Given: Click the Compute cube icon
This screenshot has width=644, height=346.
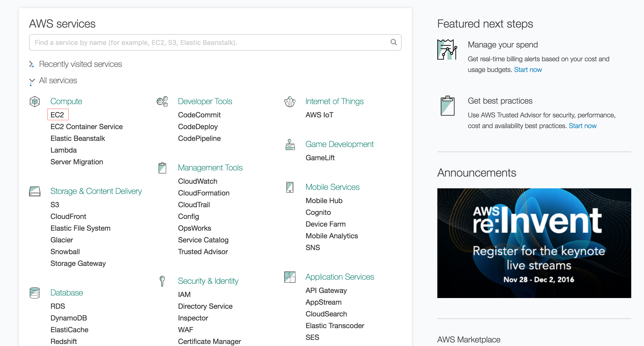Looking at the screenshot, I should tap(35, 102).
